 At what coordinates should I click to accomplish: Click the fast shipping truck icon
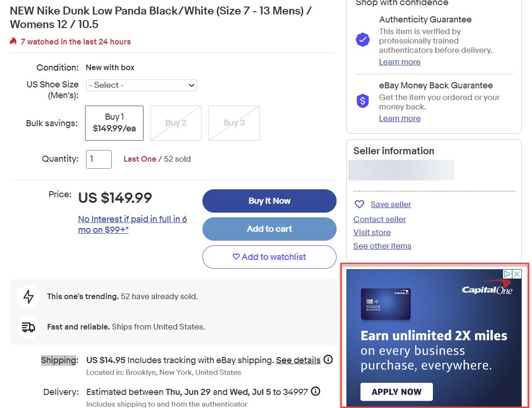tap(29, 327)
